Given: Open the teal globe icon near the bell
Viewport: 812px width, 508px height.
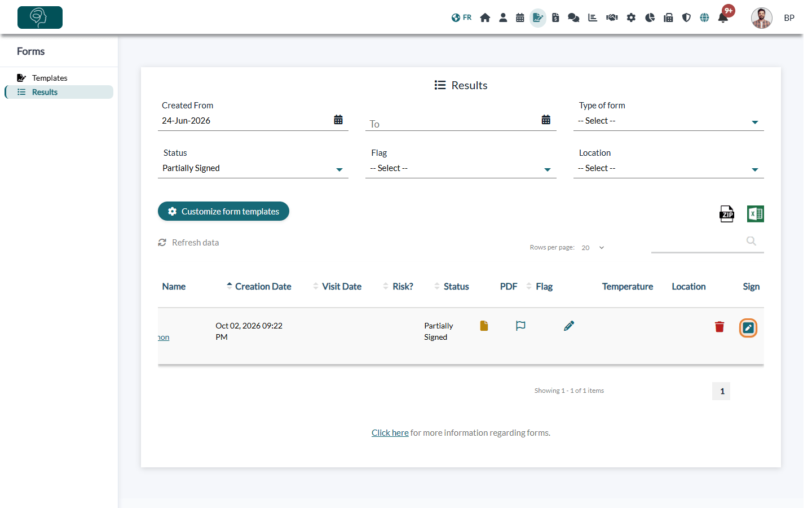Looking at the screenshot, I should 704,17.
